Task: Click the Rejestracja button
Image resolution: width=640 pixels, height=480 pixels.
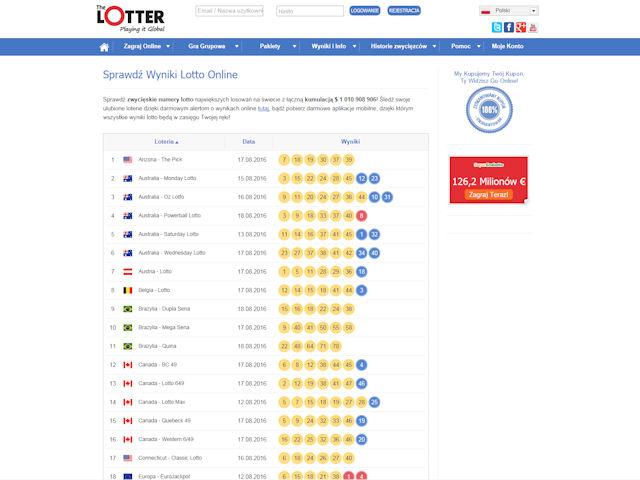Action: click(403, 10)
